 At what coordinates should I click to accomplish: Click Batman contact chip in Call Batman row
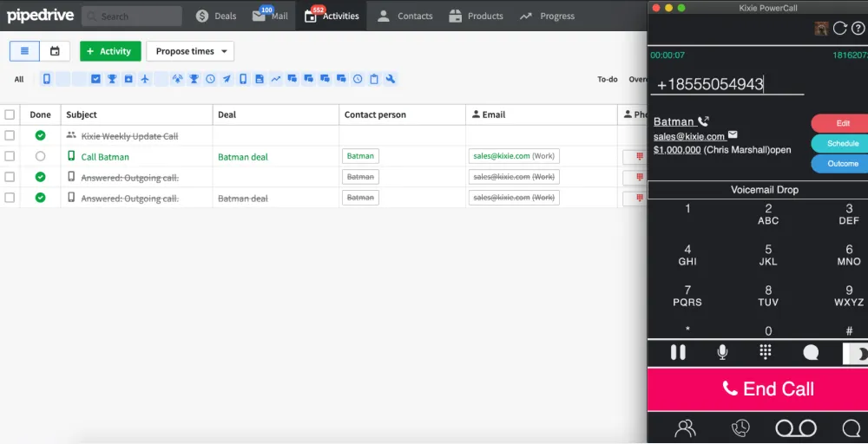click(360, 156)
